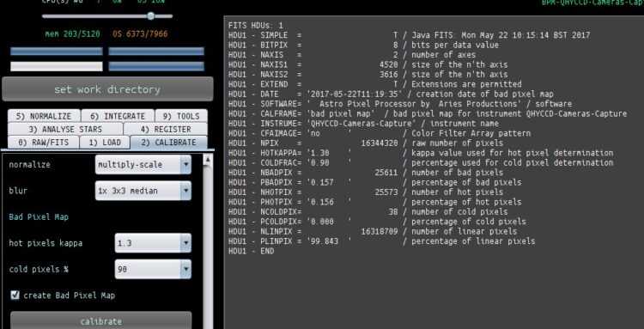Viewport: 644px width, 329px height.
Task: Click the 'FITS HDUs: 1' line
Action: coord(256,26)
